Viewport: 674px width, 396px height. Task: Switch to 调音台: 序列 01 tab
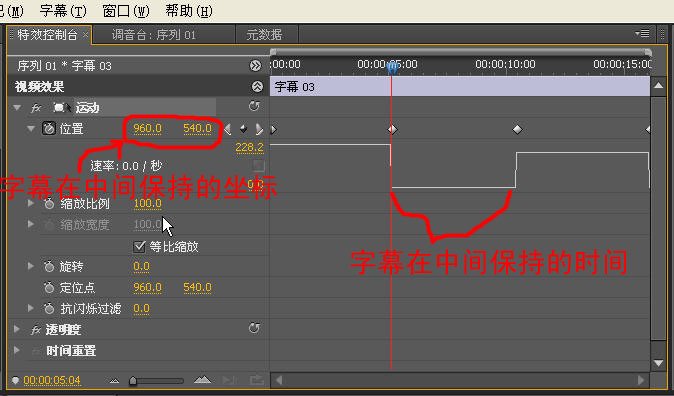coord(154,35)
